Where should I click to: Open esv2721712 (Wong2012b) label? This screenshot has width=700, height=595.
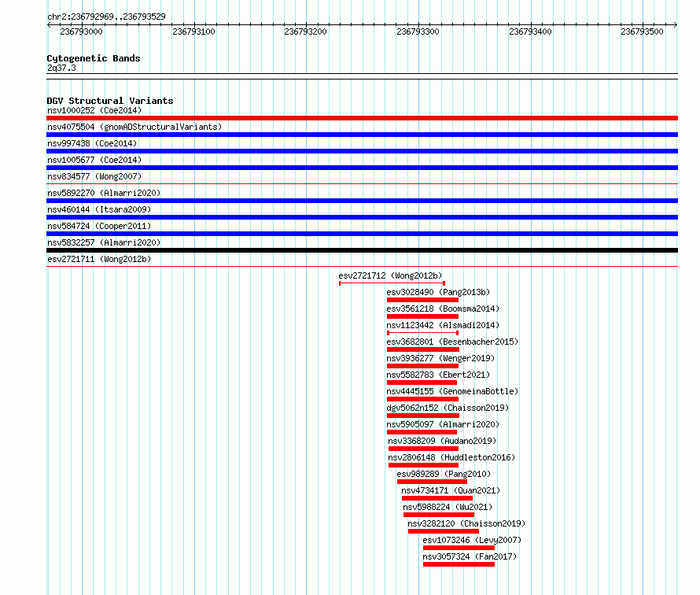[x=390, y=275]
